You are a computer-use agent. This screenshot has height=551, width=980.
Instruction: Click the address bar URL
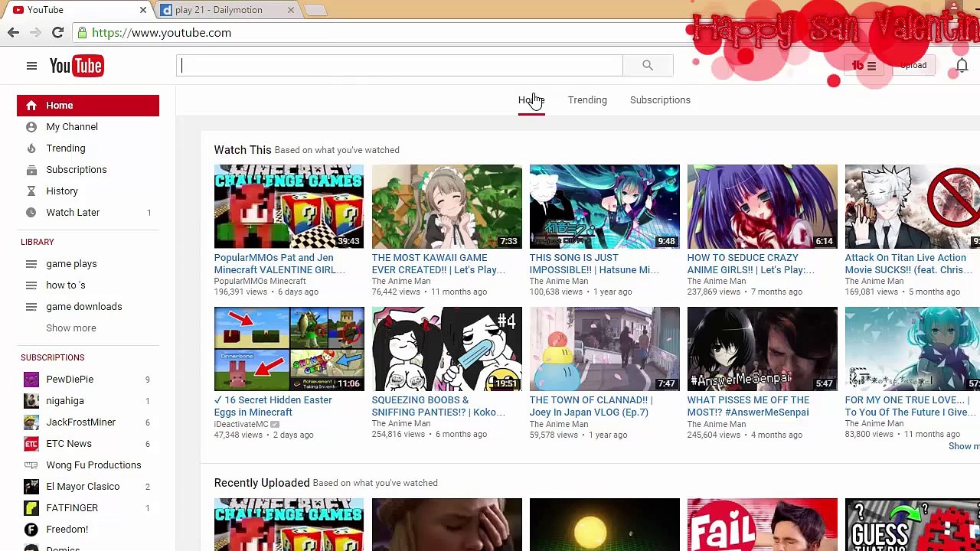pyautogui.click(x=162, y=33)
